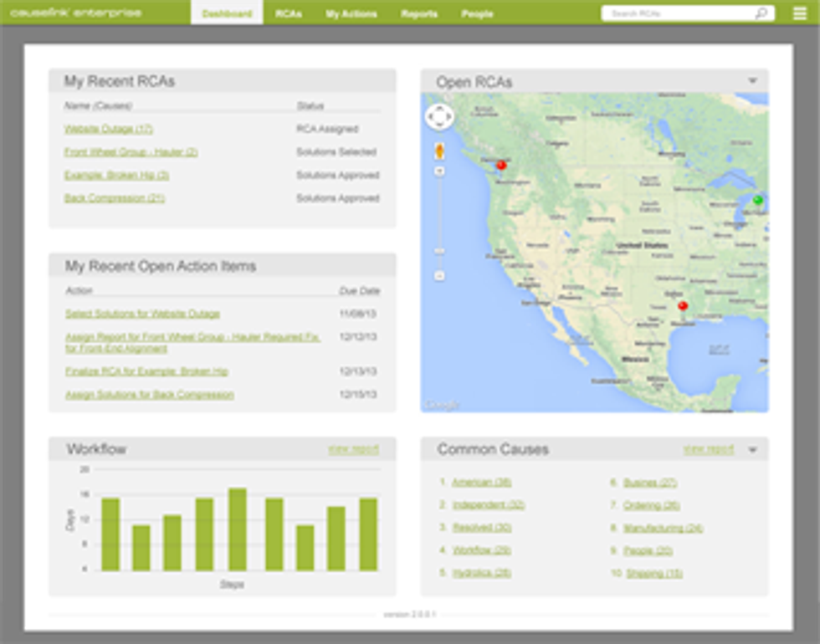The image size is (820, 644).
Task: Click zoom-in button on map zoom control
Action: [x=439, y=171]
